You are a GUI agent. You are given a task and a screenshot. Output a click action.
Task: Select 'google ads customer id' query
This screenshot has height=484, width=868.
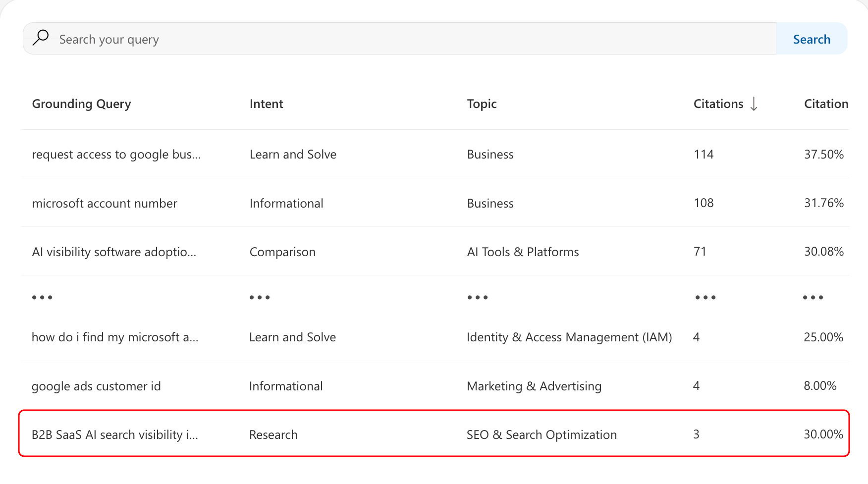(x=96, y=386)
